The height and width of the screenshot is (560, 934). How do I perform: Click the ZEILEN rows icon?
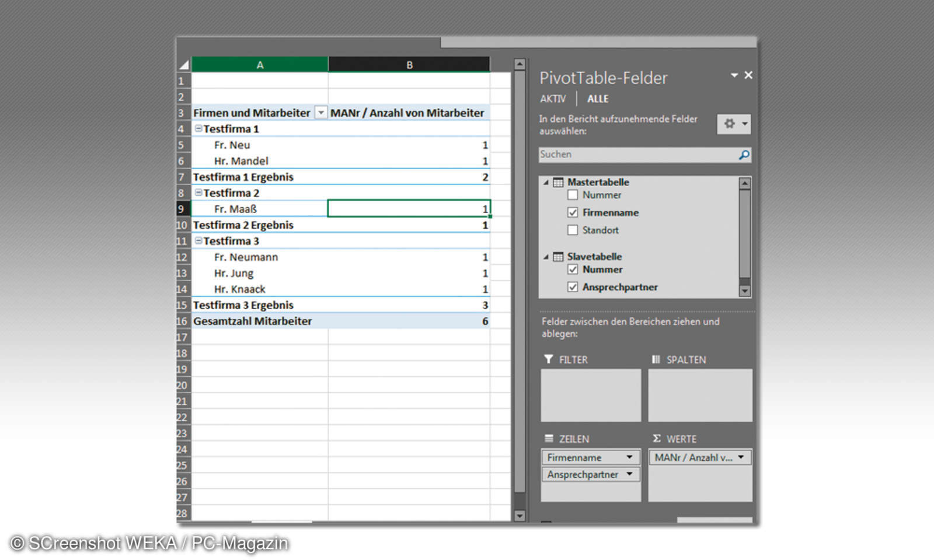[548, 438]
